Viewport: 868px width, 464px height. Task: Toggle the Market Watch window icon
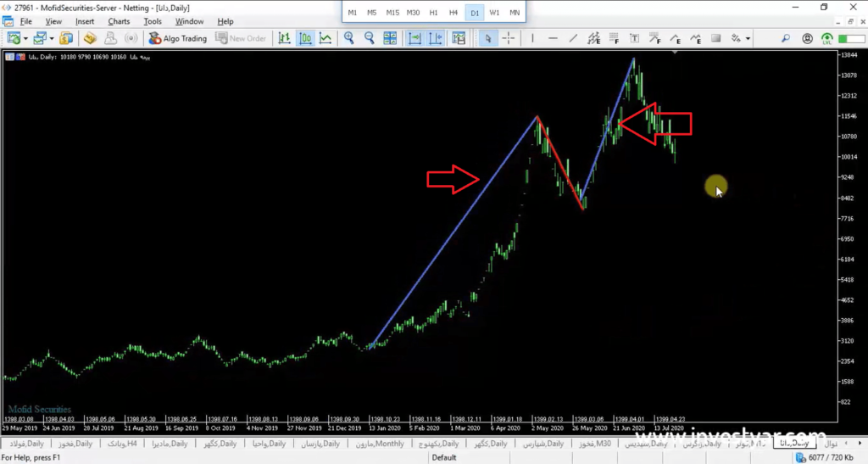(x=66, y=38)
